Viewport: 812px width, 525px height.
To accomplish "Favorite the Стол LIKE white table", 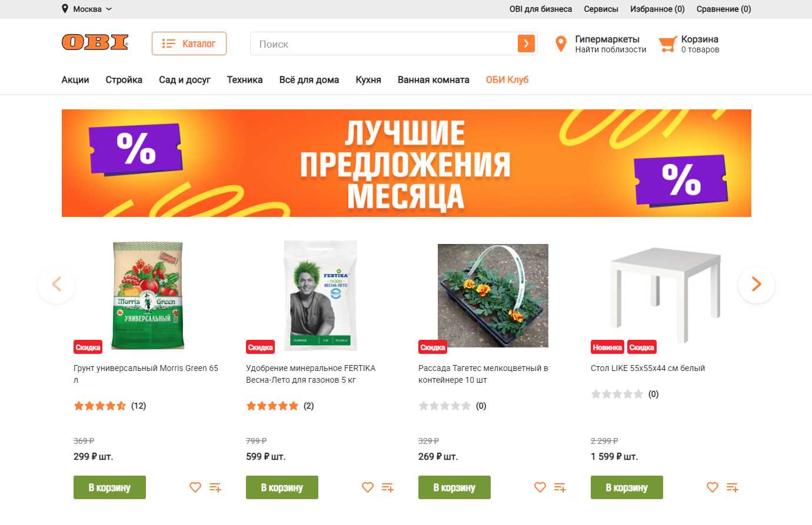I will click(x=713, y=487).
